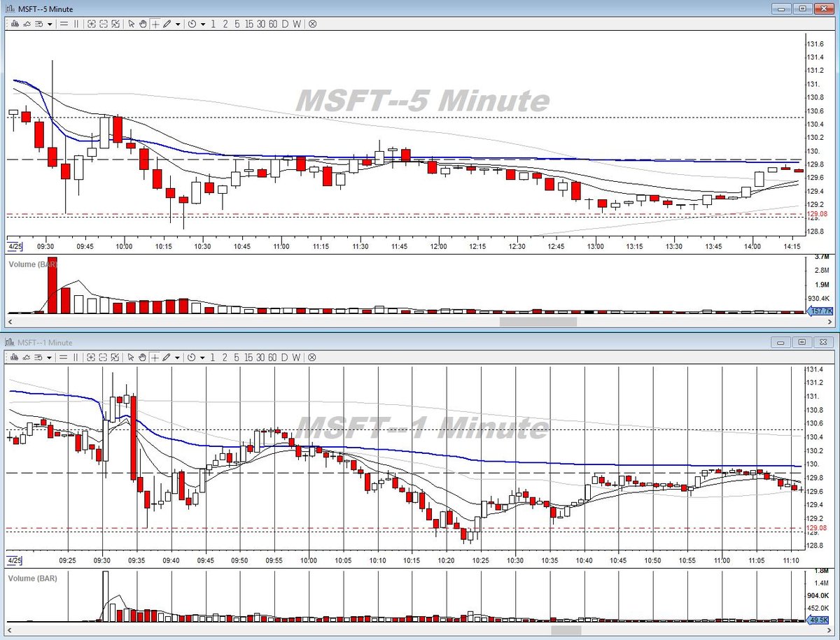Viewport: 840px width, 640px height.
Task: Zoom in on the 5 Minute chart
Action: [x=92, y=24]
